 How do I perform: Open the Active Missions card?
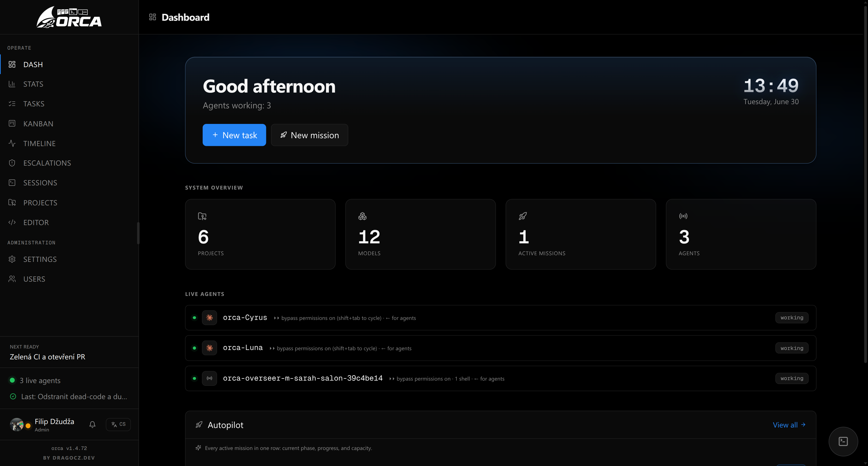point(580,234)
